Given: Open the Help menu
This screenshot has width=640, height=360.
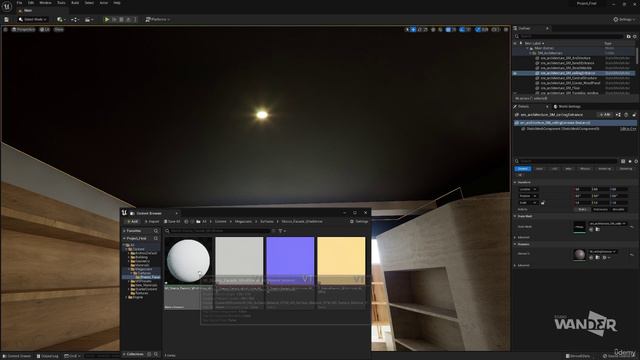Looking at the screenshot, I should tap(117, 3).
